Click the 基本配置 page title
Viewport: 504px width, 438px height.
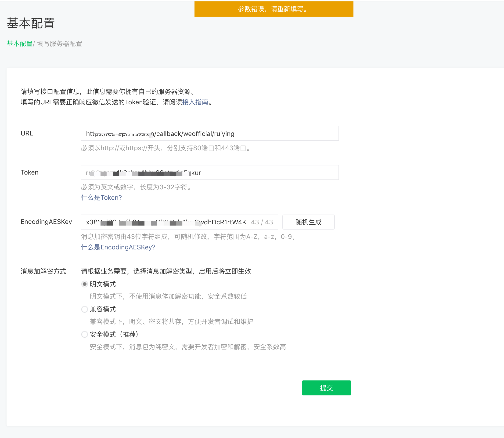31,24
